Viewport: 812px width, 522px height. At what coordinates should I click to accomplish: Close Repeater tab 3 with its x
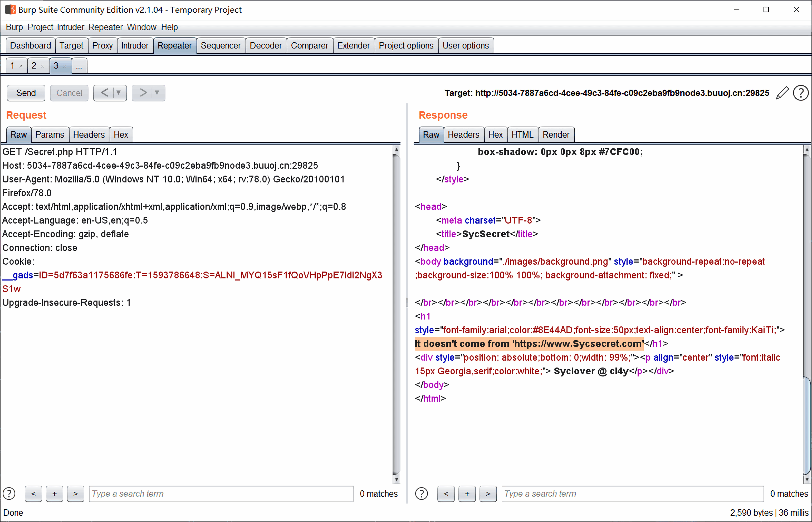(64, 66)
